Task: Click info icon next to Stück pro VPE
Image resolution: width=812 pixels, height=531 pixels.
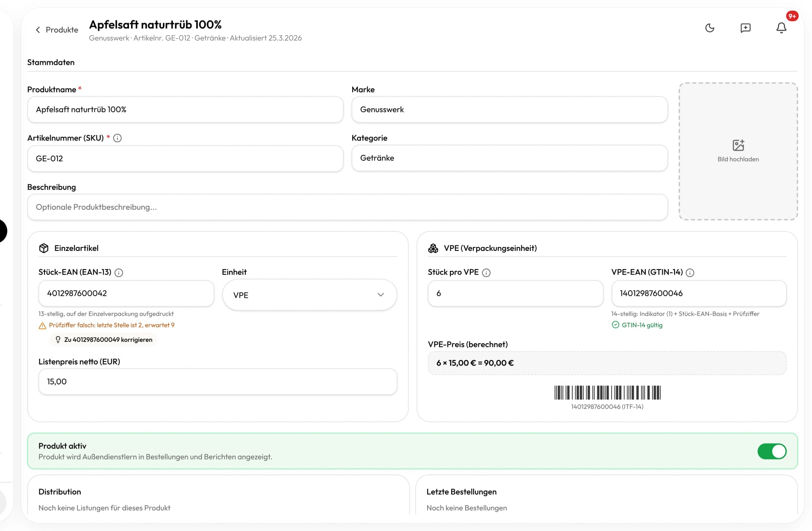Action: (486, 272)
